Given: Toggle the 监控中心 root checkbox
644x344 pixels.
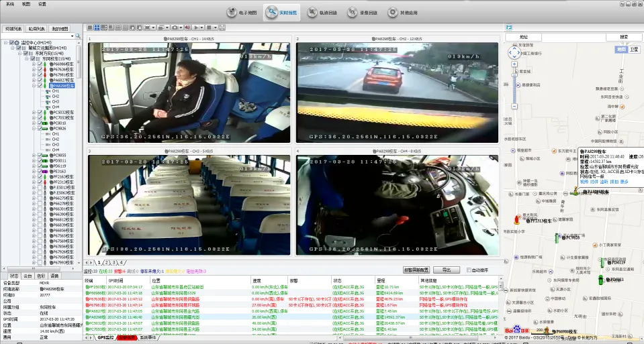Looking at the screenshot, I should [x=11, y=43].
